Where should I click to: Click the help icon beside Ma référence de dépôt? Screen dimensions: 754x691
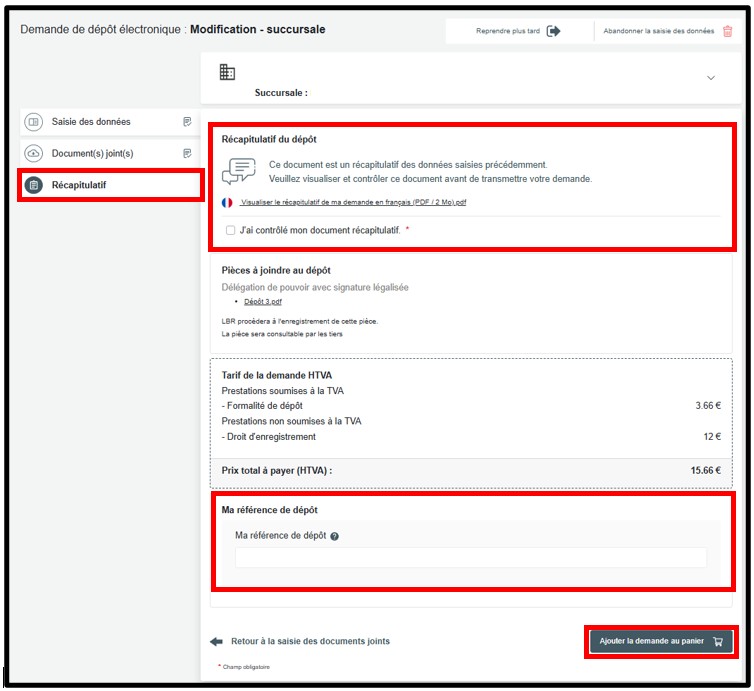(x=334, y=536)
